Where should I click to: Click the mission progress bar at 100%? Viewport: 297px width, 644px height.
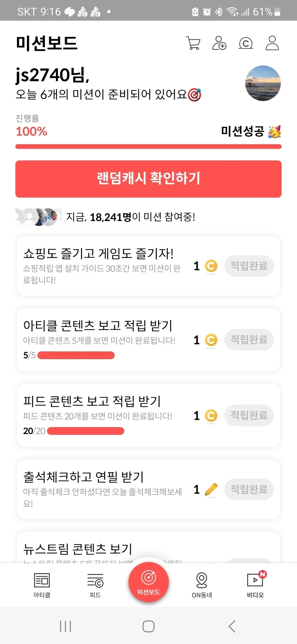click(148, 146)
